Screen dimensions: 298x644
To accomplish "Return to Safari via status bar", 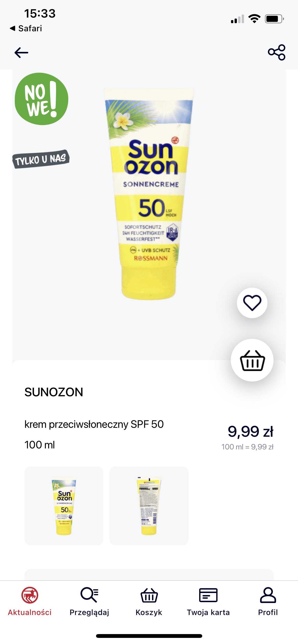I will click(x=26, y=28).
